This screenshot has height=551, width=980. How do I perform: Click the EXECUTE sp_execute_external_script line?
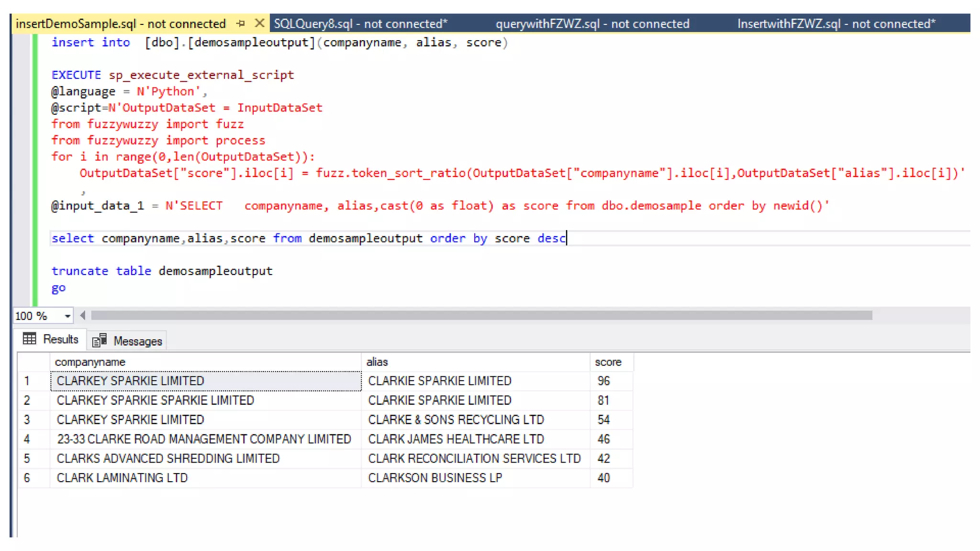pyautogui.click(x=173, y=75)
